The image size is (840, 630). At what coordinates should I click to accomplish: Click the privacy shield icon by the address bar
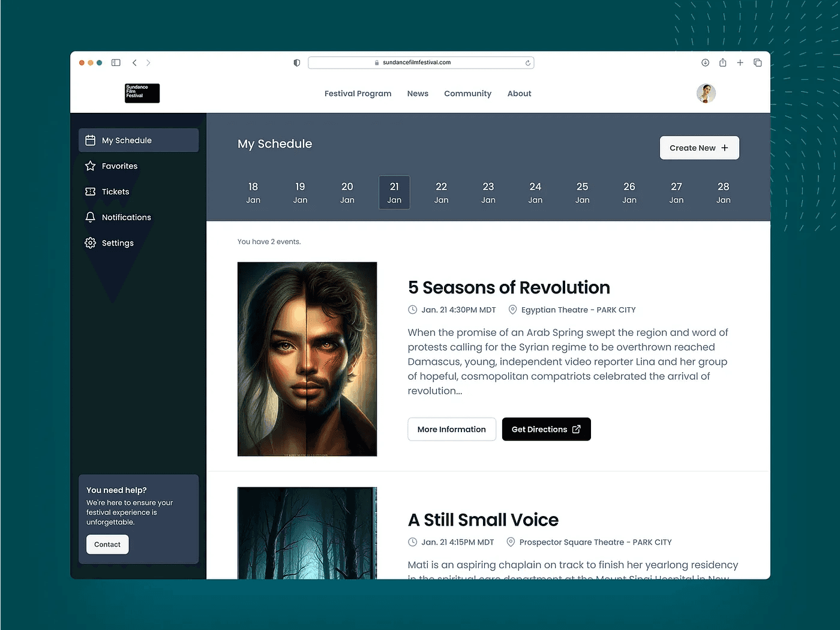(x=296, y=62)
